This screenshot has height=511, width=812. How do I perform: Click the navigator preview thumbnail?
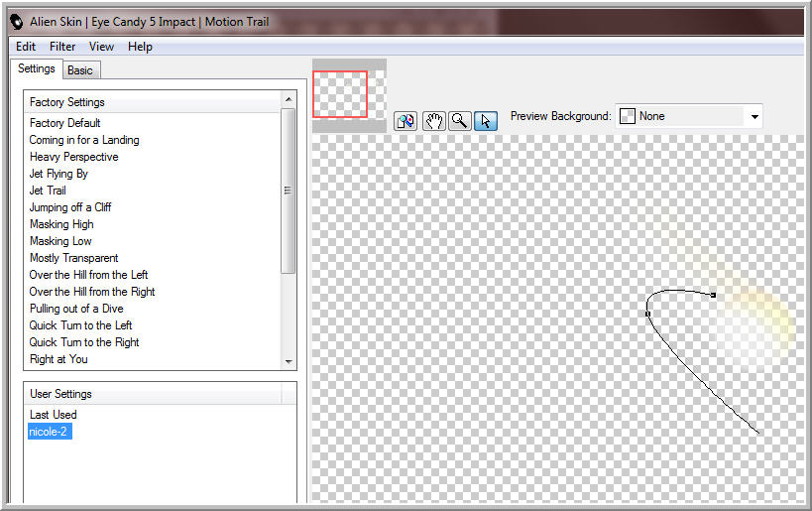(349, 95)
